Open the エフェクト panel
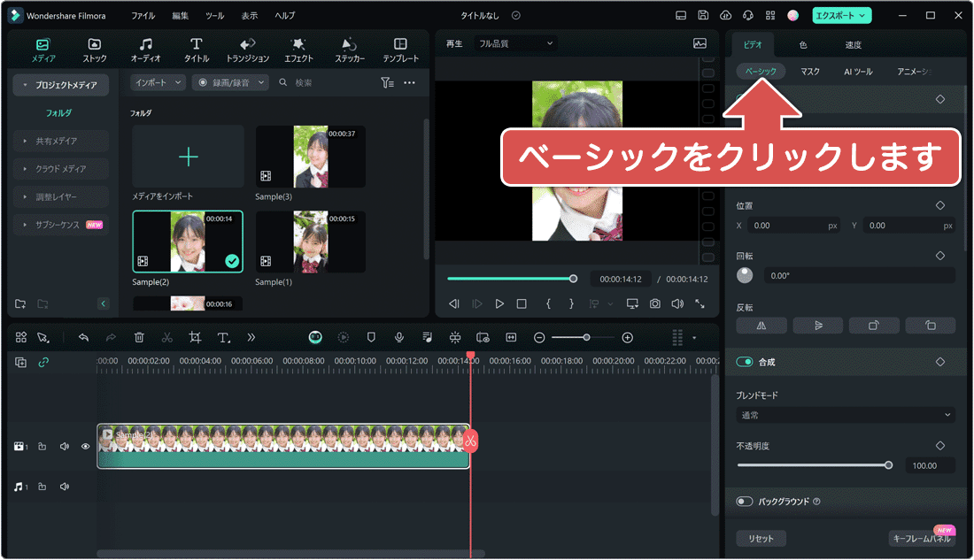 [298, 49]
